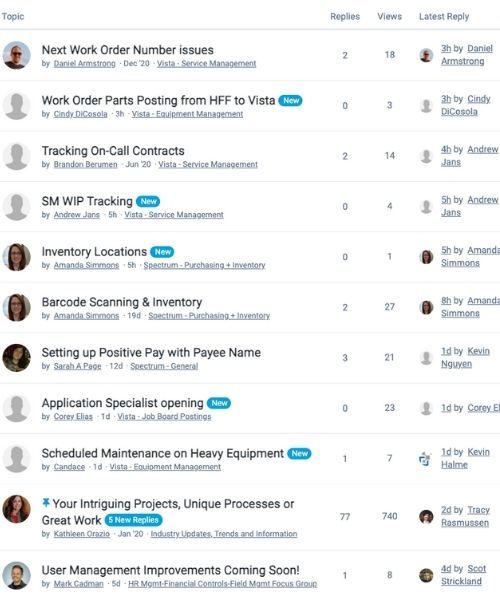
Task: Click Mark Cadman's avatar photo
Action: tap(16, 576)
